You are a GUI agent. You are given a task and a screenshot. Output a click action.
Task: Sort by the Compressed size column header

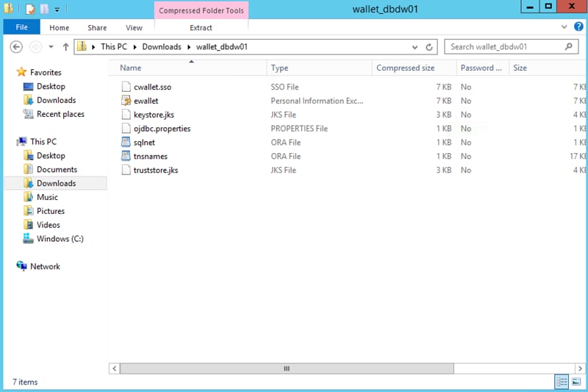[415, 68]
